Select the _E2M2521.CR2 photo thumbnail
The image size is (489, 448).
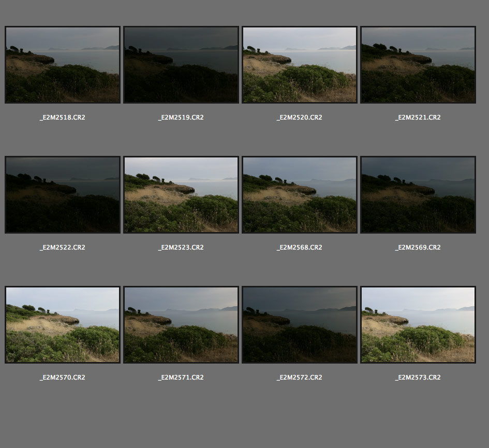(x=418, y=65)
